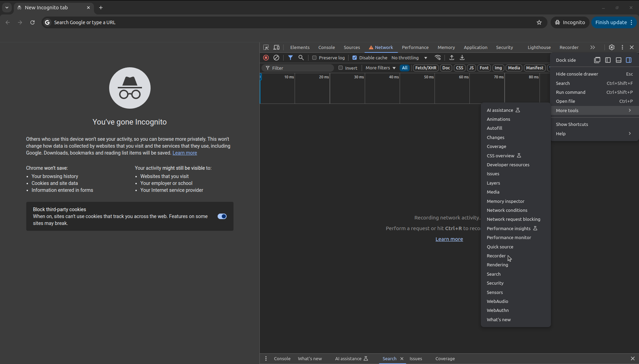
Task: Open the No throttling dropdown
Action: click(x=409, y=58)
